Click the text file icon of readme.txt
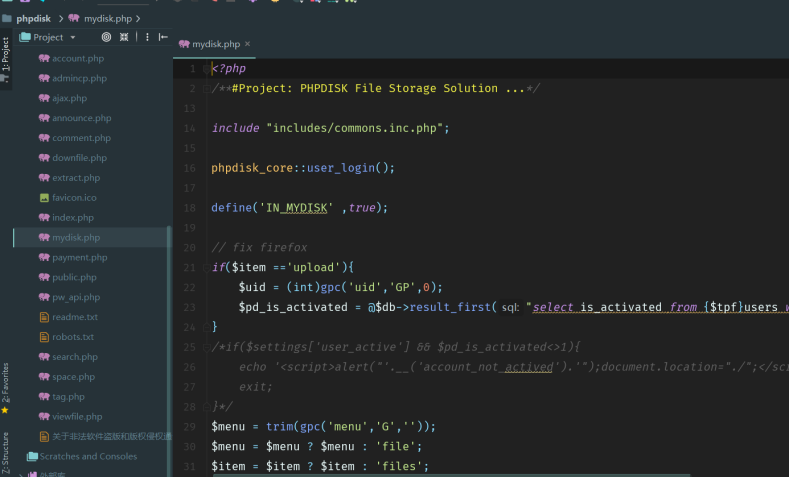Screen dimensions: 789x478 coord(44,317)
